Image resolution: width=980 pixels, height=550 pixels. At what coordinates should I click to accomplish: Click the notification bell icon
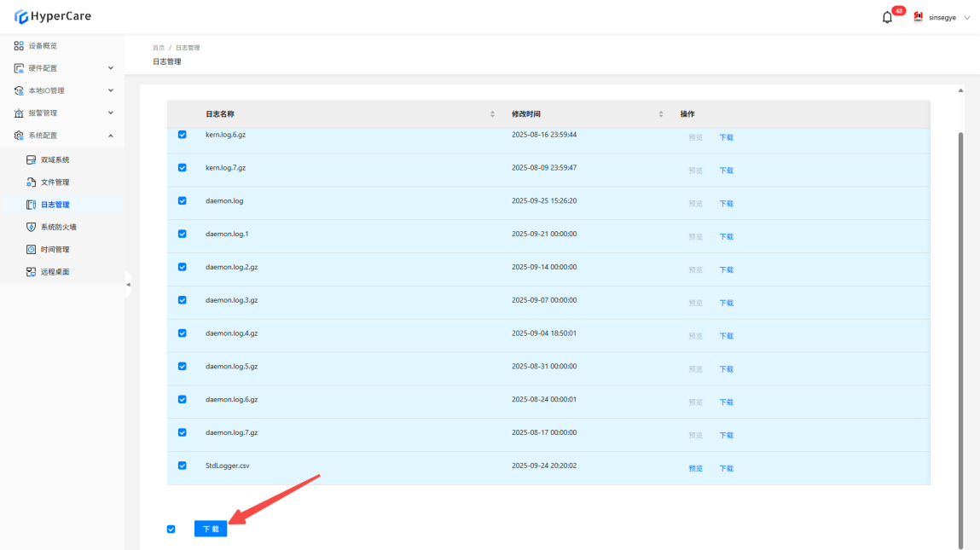tap(887, 17)
